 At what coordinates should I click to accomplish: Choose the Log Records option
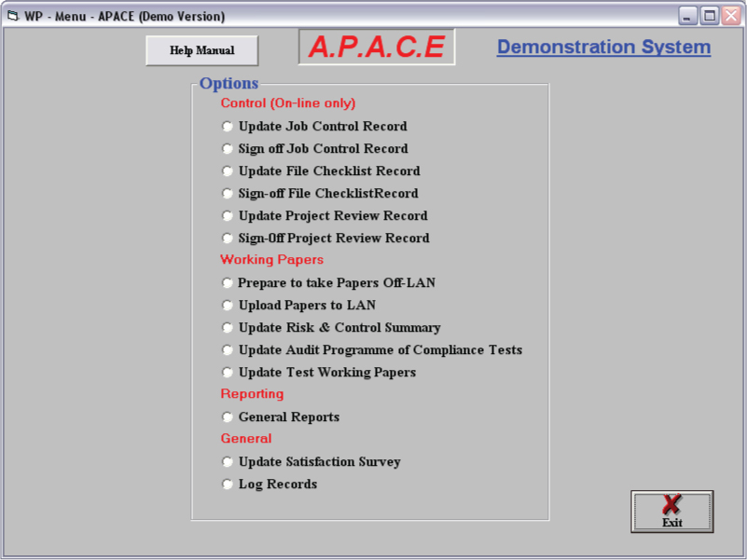click(x=228, y=485)
